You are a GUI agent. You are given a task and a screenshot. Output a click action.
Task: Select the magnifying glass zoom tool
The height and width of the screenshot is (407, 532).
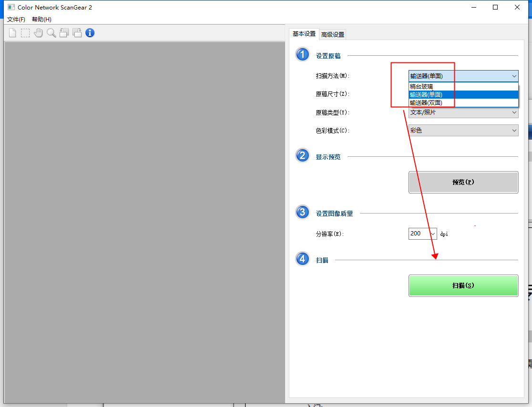51,33
